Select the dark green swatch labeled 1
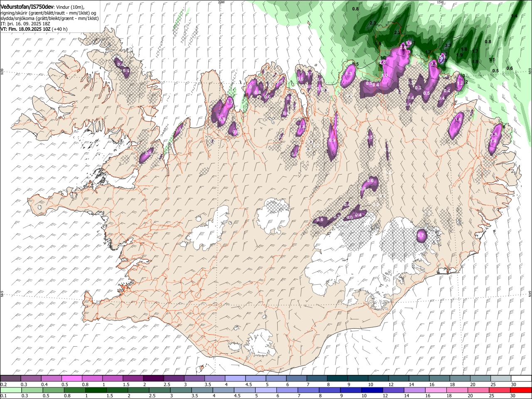 tap(96, 390)
